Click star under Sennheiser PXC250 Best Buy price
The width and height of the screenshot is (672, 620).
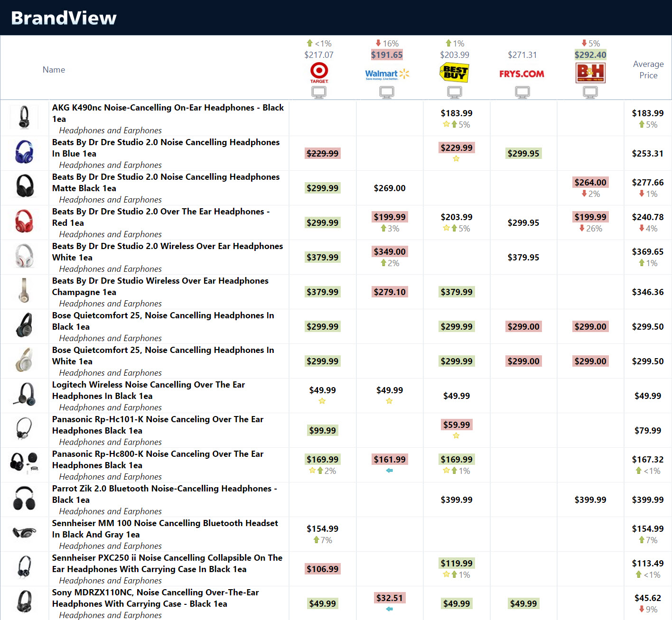tap(446, 574)
